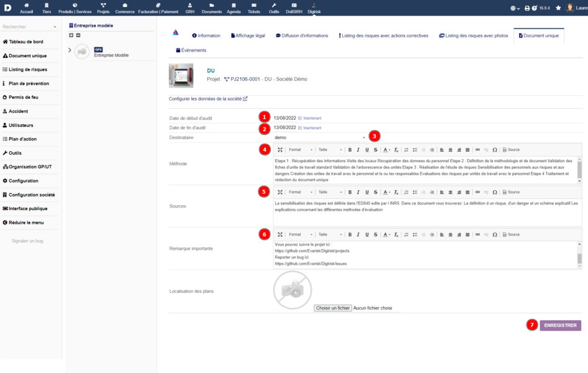This screenshot has height=373, width=588.
Task: Maximize the Méthode editor
Action: pyautogui.click(x=280, y=150)
